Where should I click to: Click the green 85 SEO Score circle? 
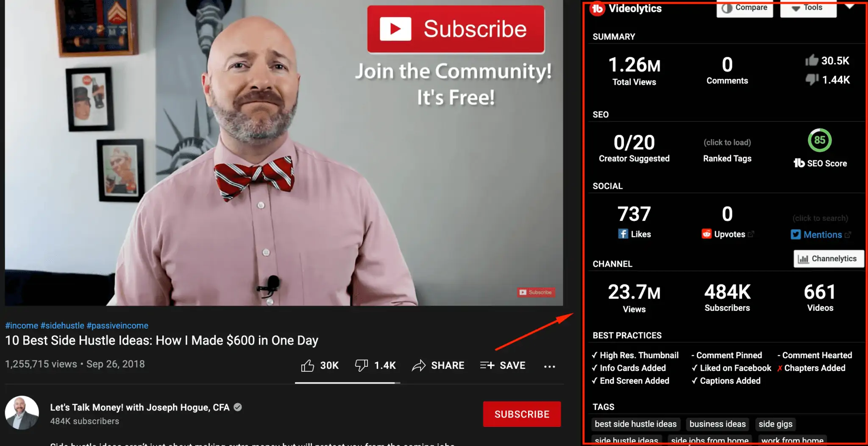point(820,140)
